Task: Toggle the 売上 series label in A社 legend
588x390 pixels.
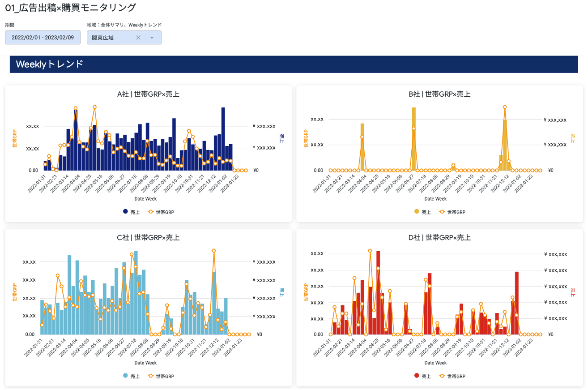Action: pos(135,212)
